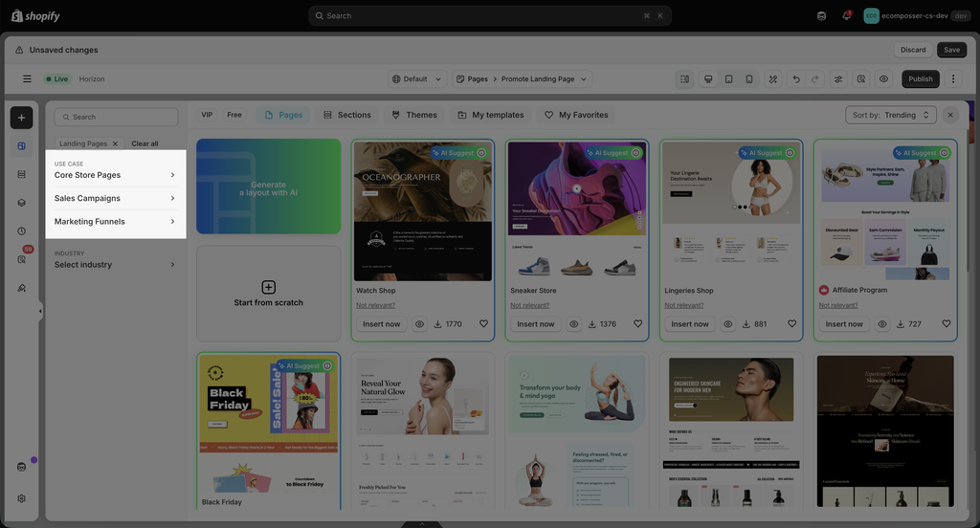
Task: Open the Promote Landing Page page dropdown
Action: 522,78
